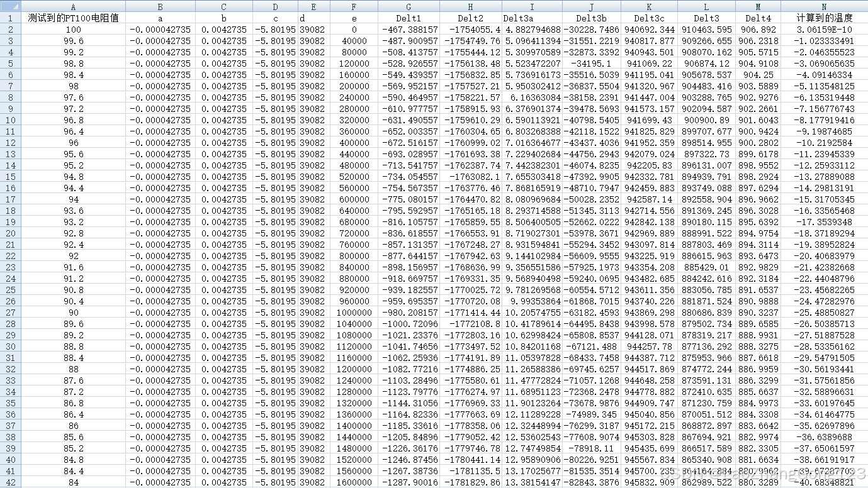Select row 20 via its row number
Image resolution: width=868 pixels, height=488 pixels.
[11, 233]
